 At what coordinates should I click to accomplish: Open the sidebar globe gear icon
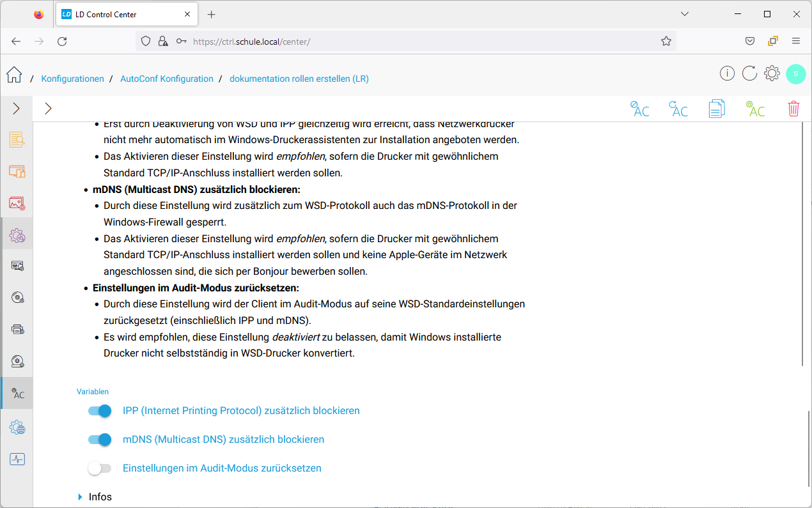click(x=17, y=427)
